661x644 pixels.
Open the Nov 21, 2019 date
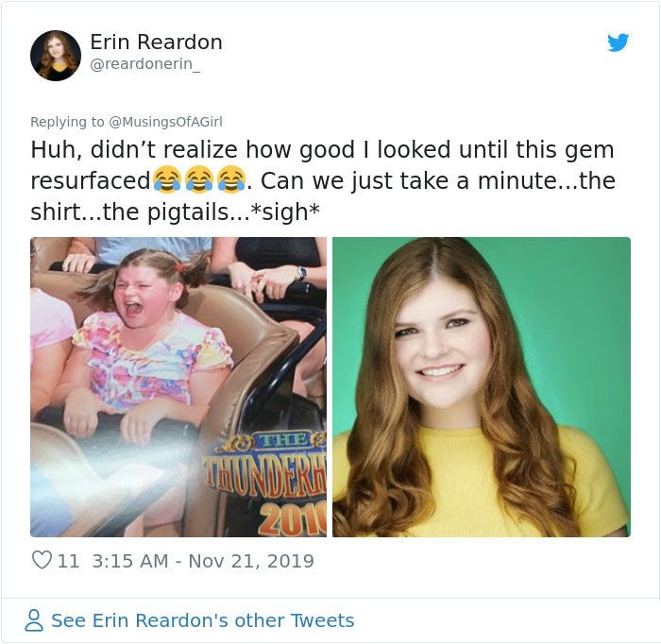(251, 561)
